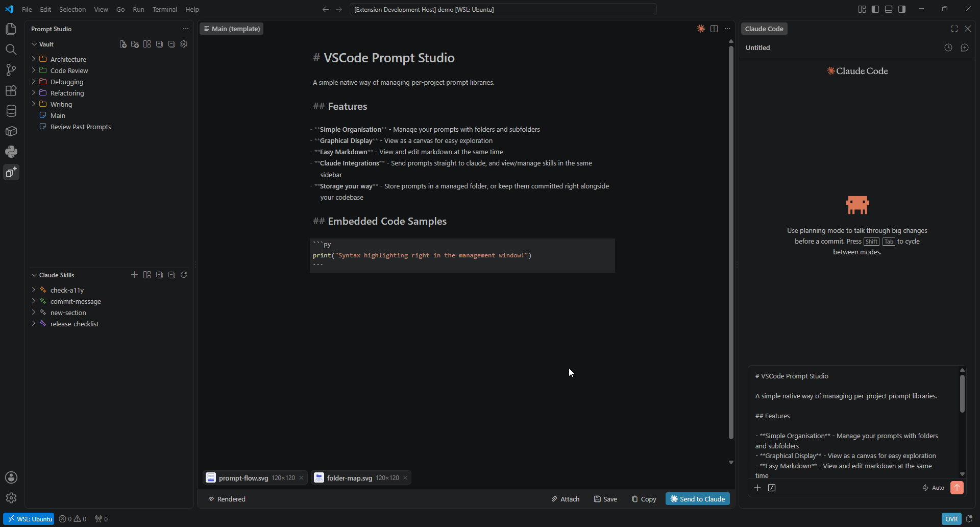Click the Save button
The width and height of the screenshot is (980, 527).
pos(605,499)
